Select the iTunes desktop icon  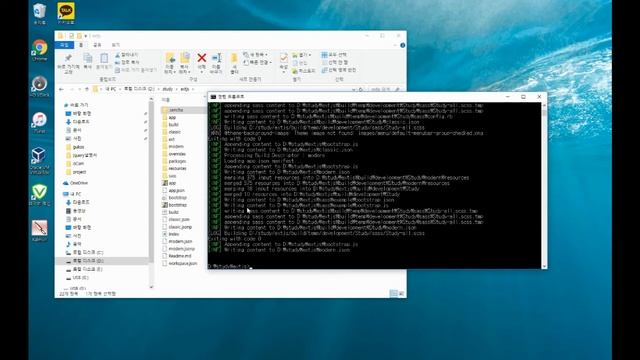40,122
